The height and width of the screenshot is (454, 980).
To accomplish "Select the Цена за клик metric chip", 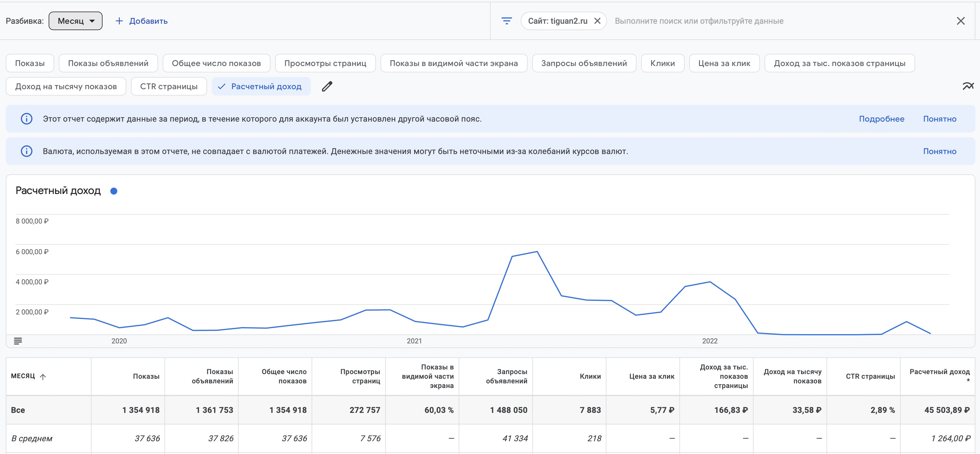I will point(724,63).
